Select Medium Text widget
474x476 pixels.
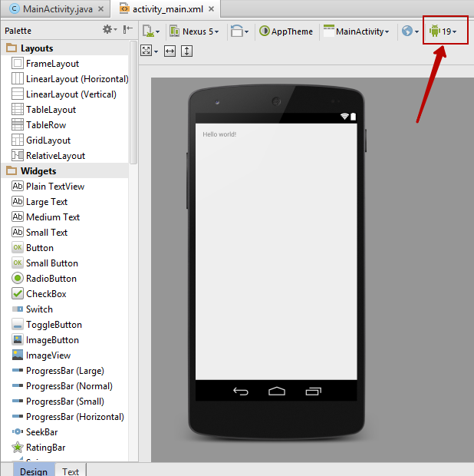[65, 217]
